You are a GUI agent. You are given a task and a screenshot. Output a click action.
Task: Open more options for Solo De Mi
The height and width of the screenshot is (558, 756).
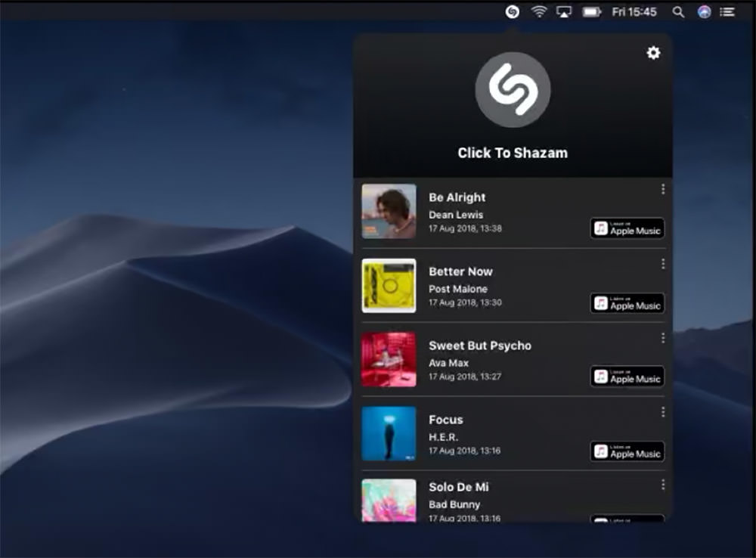click(x=663, y=484)
